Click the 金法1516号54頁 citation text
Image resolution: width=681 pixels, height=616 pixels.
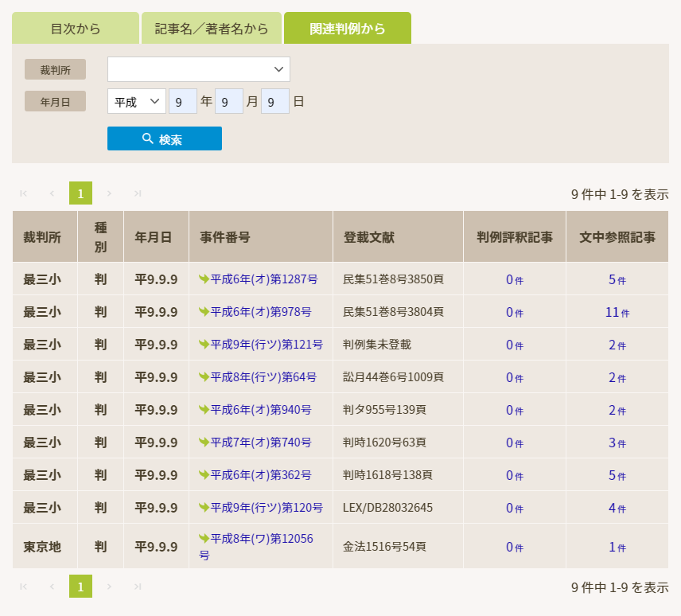point(384,546)
